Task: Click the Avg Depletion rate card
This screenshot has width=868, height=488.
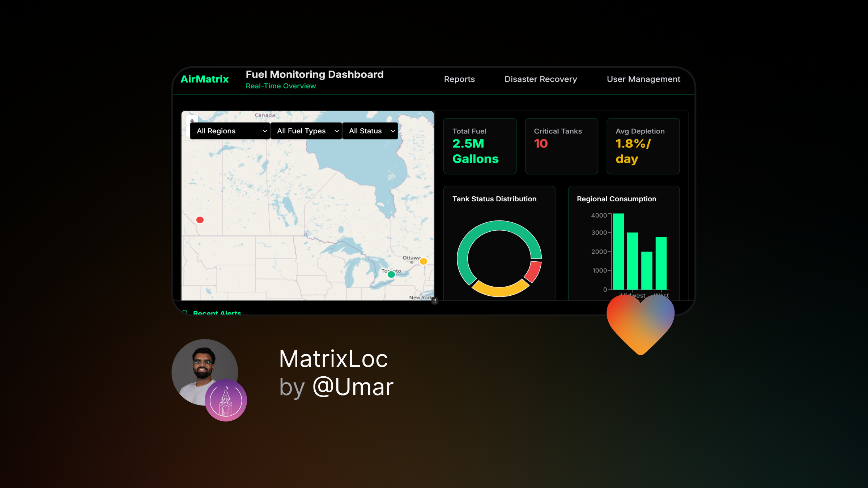Action: click(644, 146)
